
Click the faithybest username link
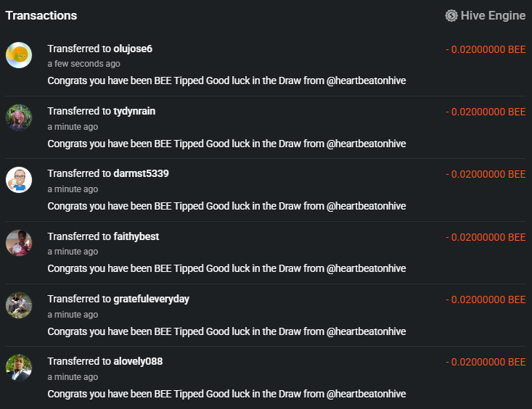pos(136,236)
